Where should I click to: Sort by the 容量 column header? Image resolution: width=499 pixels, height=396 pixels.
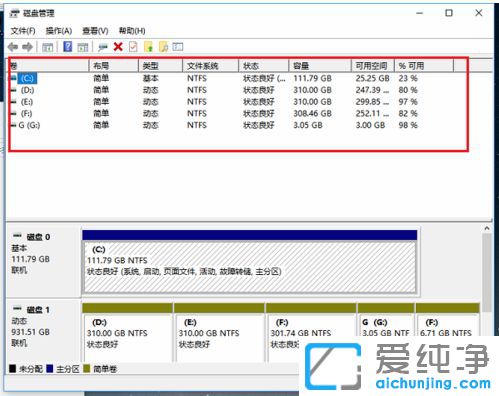(x=320, y=66)
